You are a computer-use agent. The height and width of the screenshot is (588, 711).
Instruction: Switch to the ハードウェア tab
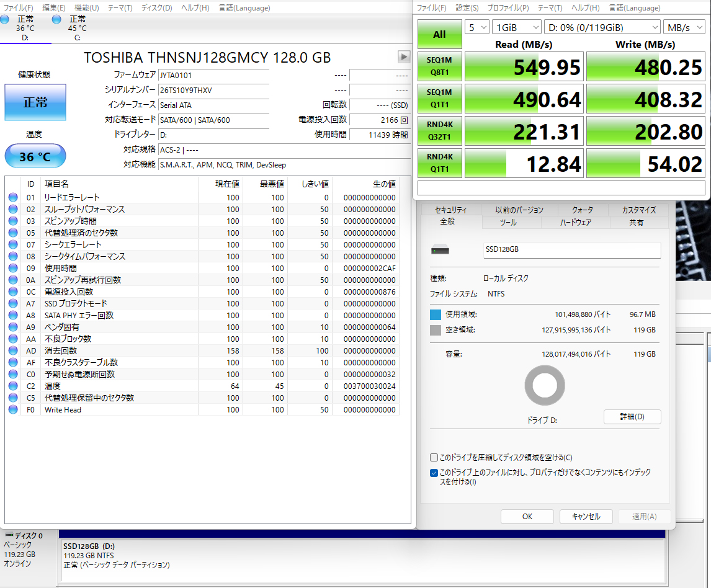tap(575, 222)
